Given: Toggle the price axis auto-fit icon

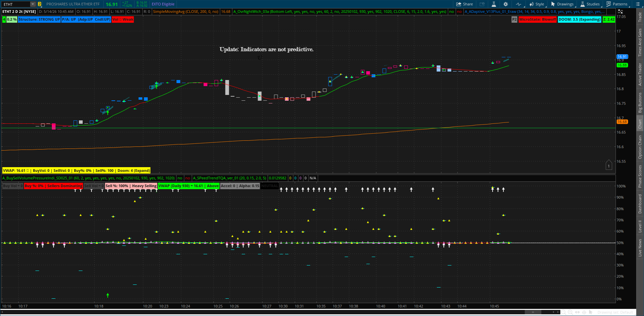Looking at the screenshot, I should (x=621, y=12).
